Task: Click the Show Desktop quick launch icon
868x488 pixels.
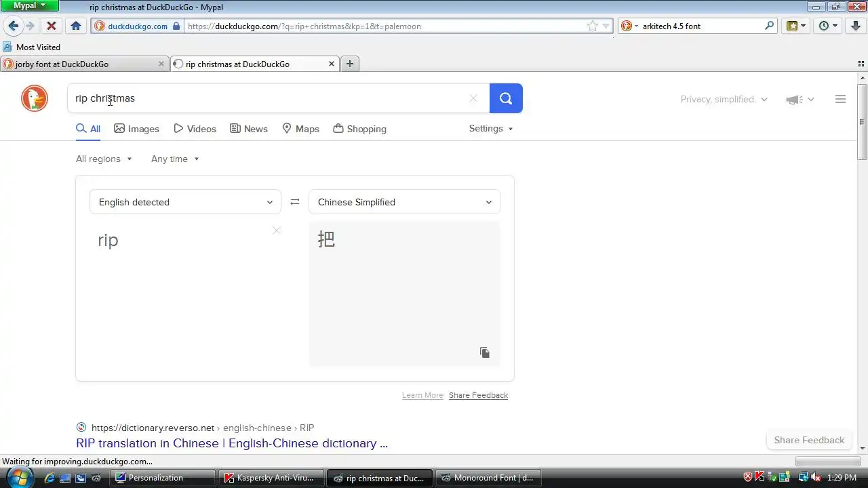Action: point(65,478)
